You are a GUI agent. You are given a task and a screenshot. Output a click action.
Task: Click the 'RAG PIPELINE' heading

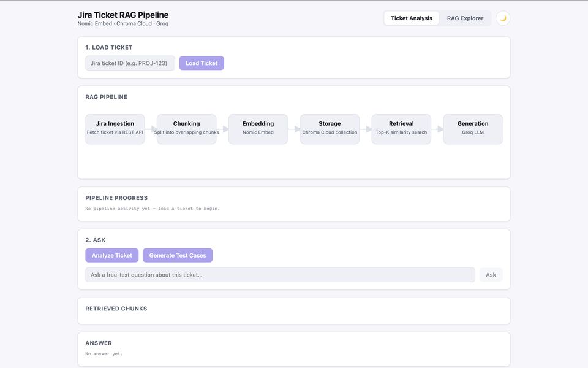tap(106, 97)
